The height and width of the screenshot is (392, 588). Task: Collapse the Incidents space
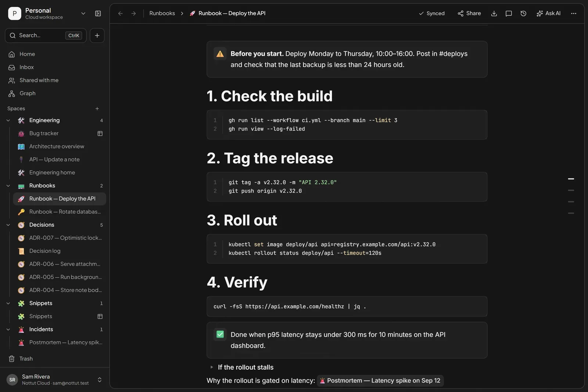point(8,330)
